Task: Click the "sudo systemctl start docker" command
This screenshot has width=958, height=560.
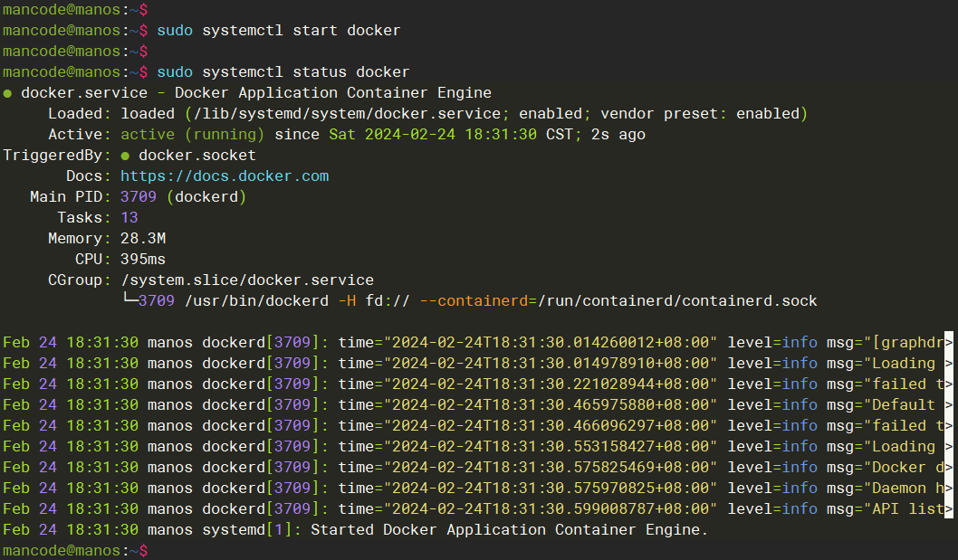Action: pyautogui.click(x=278, y=31)
